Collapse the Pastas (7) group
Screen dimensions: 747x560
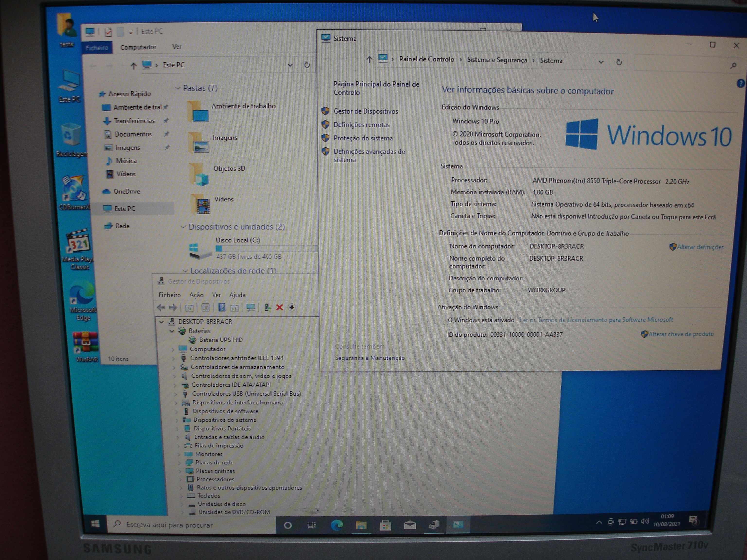pos(178,88)
